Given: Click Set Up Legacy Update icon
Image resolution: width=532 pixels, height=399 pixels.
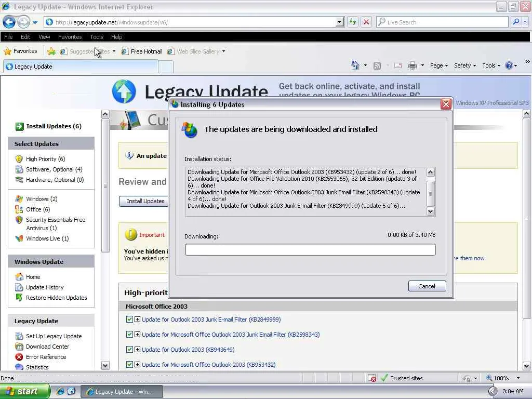Looking at the screenshot, I should pyautogui.click(x=19, y=336).
